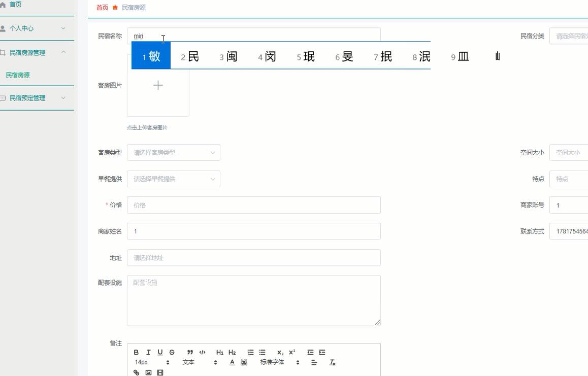Apply H1 heading style

(219, 352)
